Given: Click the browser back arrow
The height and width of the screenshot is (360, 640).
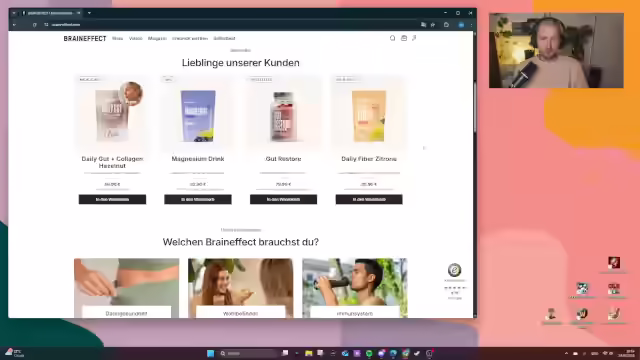Looking at the screenshot, I should (x=15, y=25).
